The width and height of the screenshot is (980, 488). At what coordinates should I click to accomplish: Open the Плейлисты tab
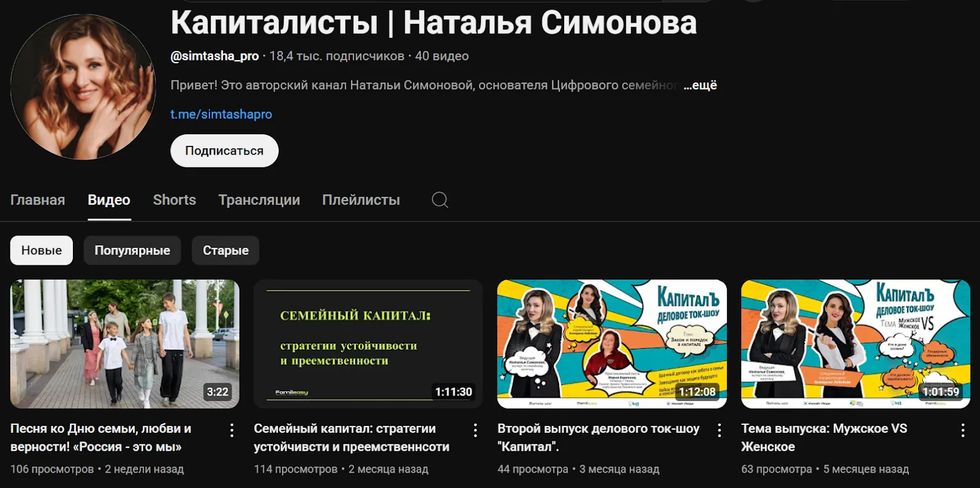click(361, 200)
